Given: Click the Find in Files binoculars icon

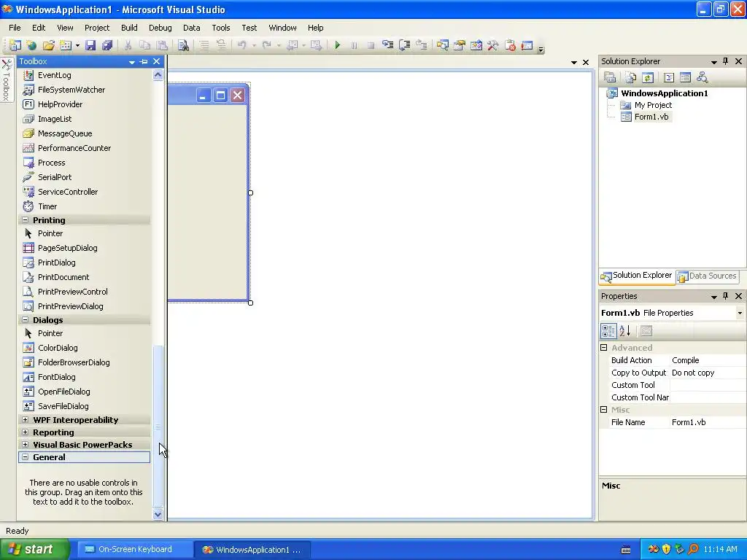Looking at the screenshot, I should tap(183, 45).
